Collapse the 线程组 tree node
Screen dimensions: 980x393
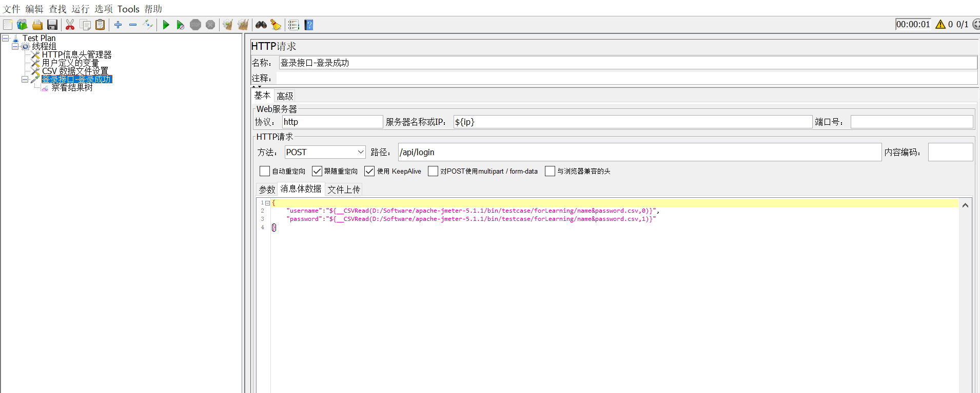coord(15,46)
